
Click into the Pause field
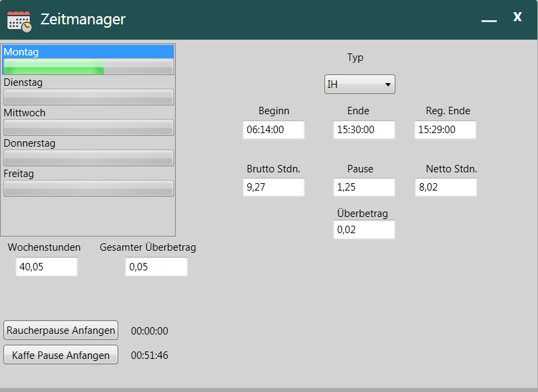tap(364, 187)
